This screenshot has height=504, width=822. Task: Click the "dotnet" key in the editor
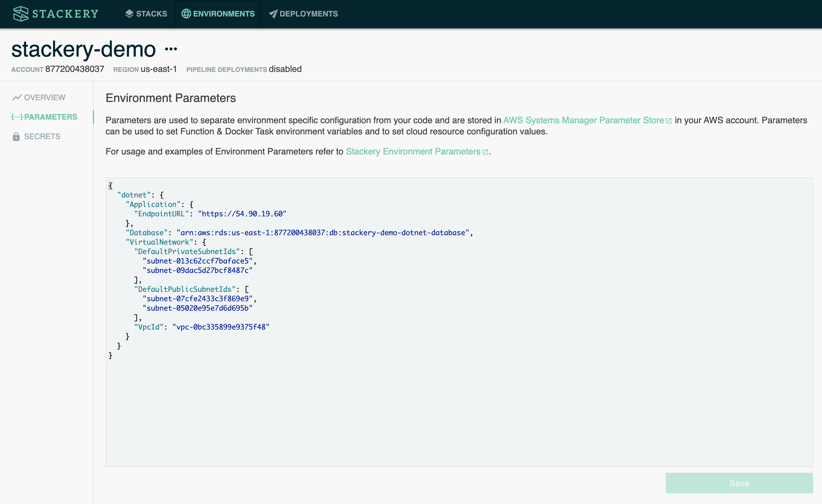134,195
